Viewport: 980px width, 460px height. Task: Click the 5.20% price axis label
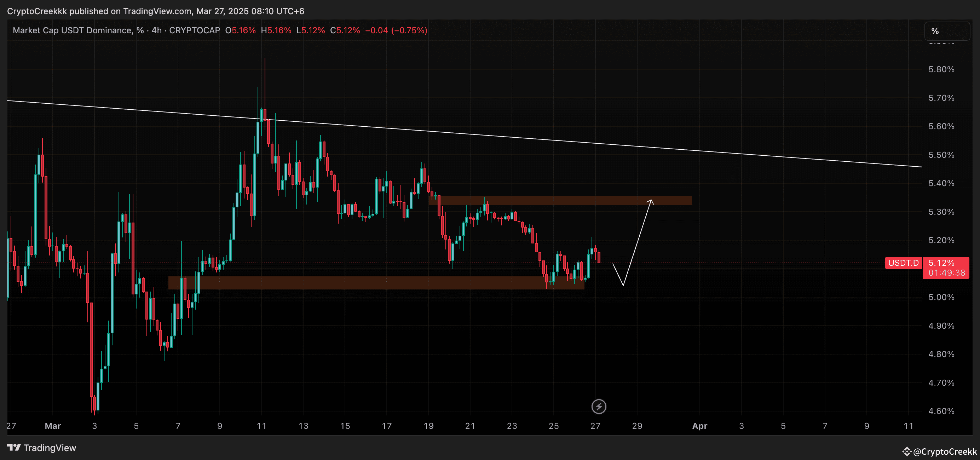[941, 240]
